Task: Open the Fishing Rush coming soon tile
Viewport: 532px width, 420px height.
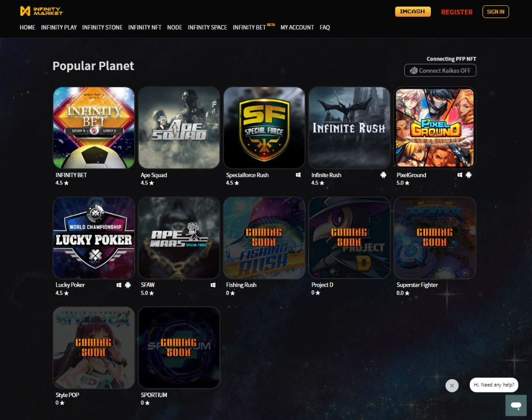Action: tap(264, 238)
